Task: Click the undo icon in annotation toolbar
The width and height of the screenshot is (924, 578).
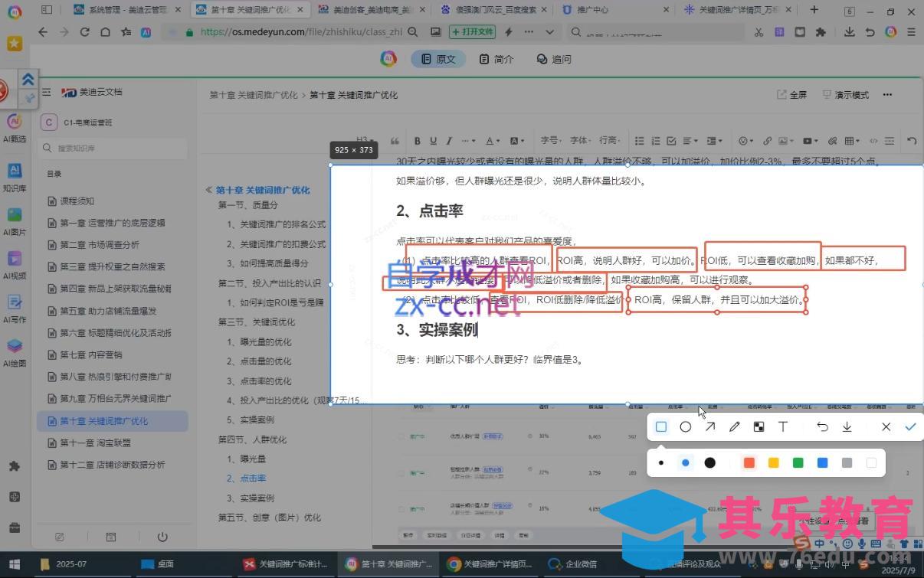Action: pos(822,426)
